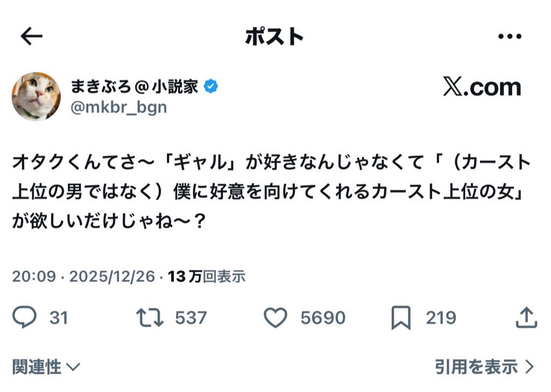
Task: Click the repost count 537
Action: click(x=190, y=318)
